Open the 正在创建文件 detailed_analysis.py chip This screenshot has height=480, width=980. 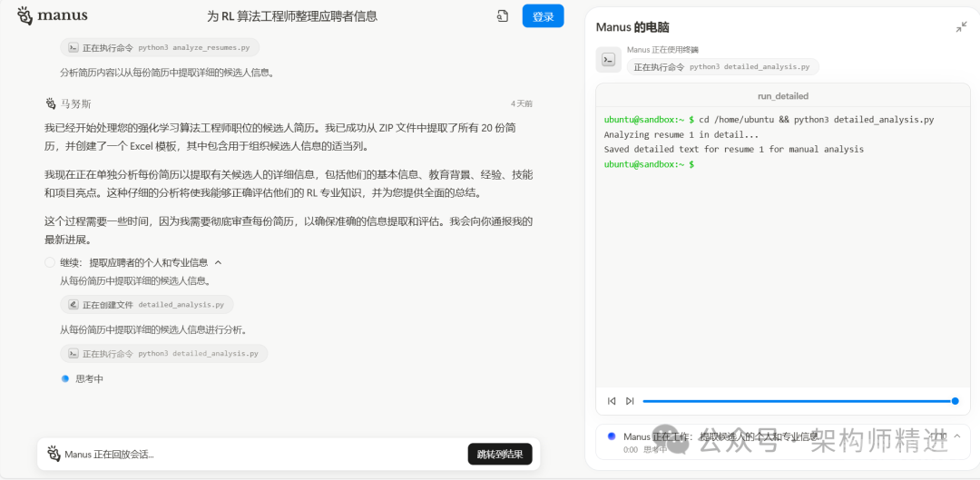click(147, 305)
